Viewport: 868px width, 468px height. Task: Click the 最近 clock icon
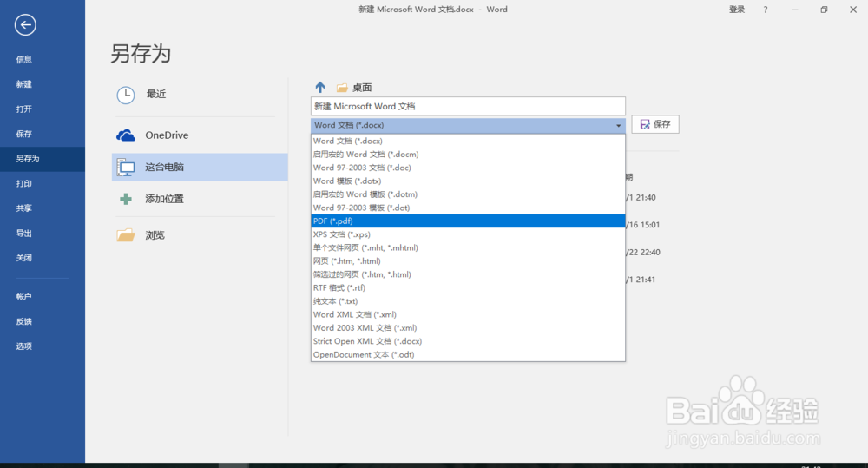[126, 95]
